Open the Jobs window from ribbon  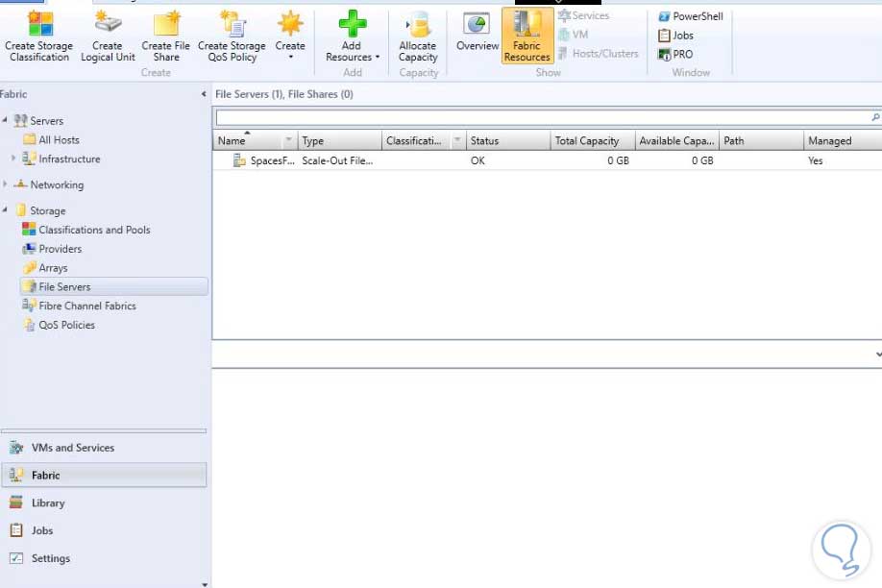pos(675,36)
